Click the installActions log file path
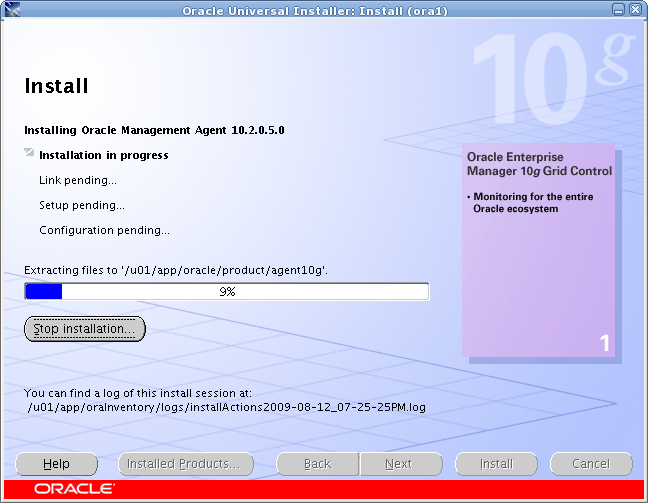648x503 pixels. pyautogui.click(x=226, y=408)
